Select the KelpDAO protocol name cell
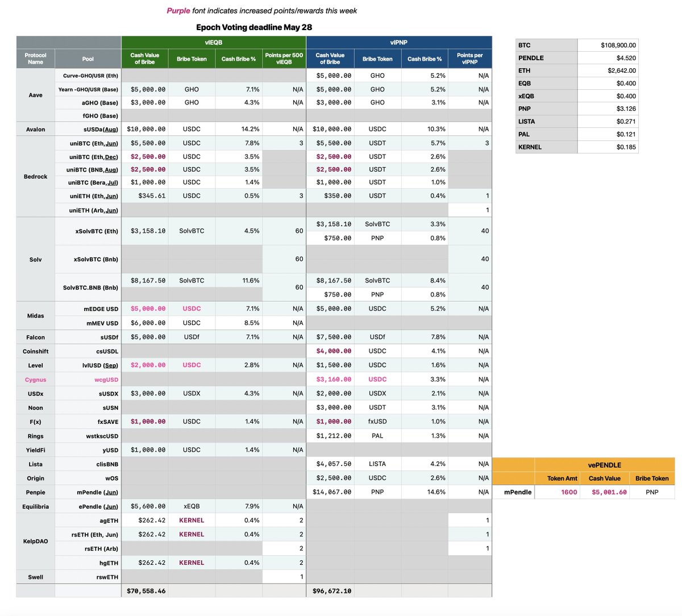 tap(35, 542)
